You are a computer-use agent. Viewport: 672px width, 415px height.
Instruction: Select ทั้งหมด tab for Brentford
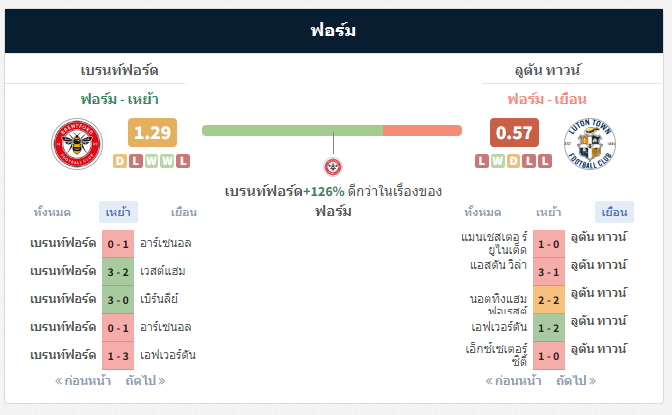(x=52, y=212)
